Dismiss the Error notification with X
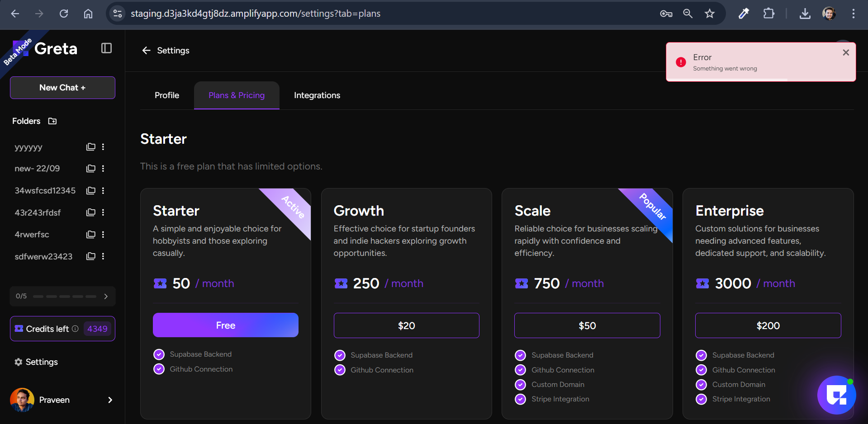The width and height of the screenshot is (868, 424). pos(845,52)
